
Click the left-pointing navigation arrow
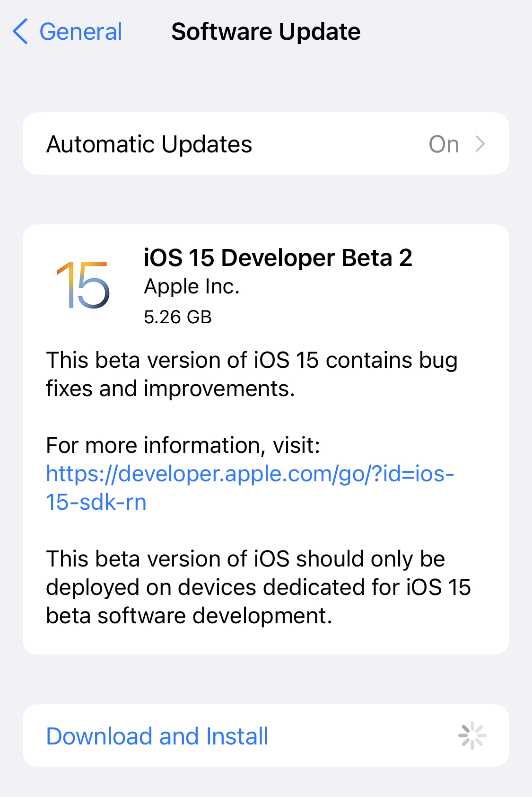[21, 32]
